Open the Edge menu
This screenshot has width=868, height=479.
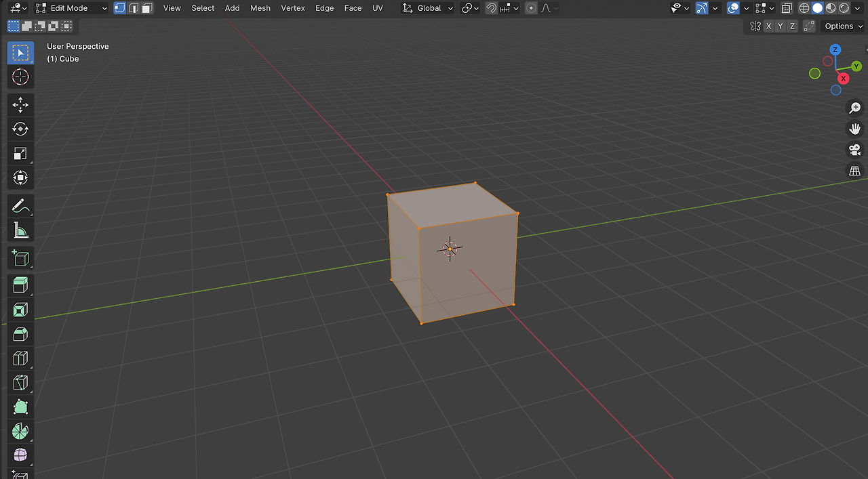point(325,8)
